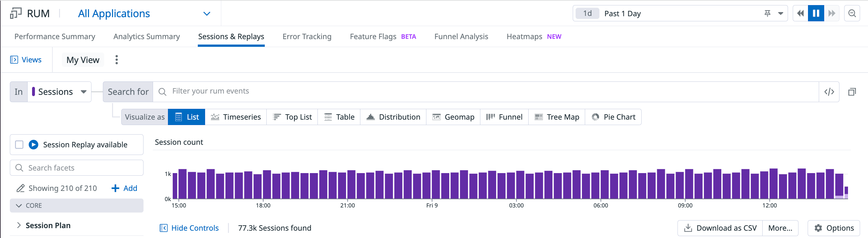
Task: Visualize results as Timeseries
Action: (x=236, y=117)
